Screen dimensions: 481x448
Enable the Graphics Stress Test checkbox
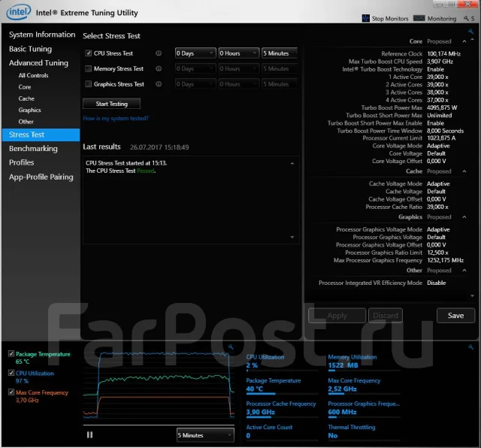[x=89, y=83]
